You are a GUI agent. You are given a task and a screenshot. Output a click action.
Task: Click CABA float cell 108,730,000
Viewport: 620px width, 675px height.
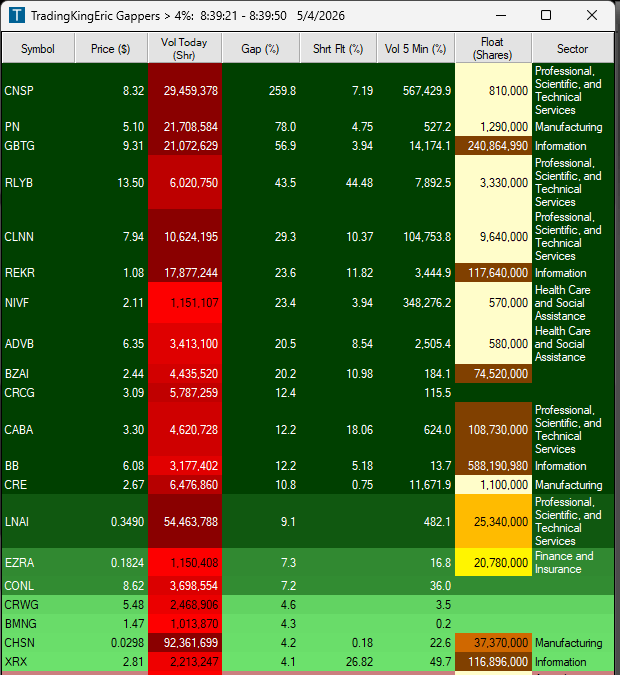tap(493, 429)
